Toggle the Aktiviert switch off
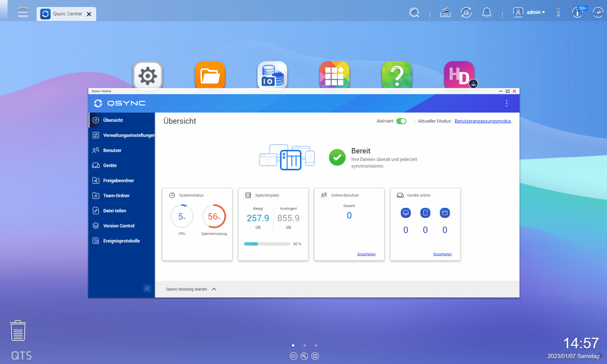The width and height of the screenshot is (607, 364). [401, 121]
